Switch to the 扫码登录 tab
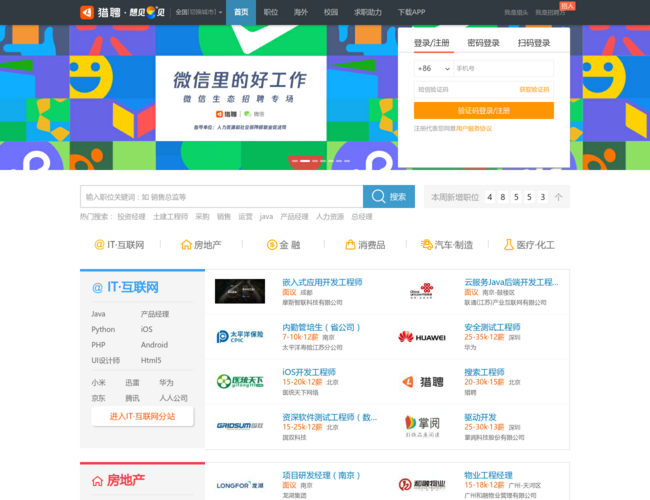This screenshot has height=500, width=650. coord(534,43)
